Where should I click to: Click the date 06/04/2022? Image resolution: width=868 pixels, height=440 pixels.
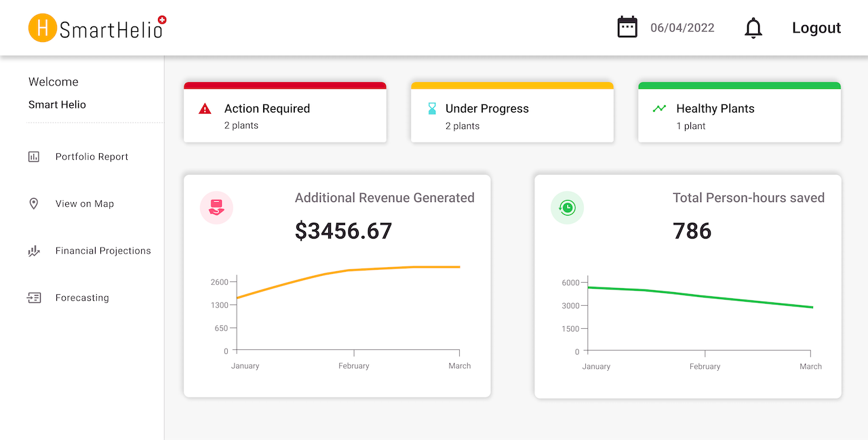682,28
